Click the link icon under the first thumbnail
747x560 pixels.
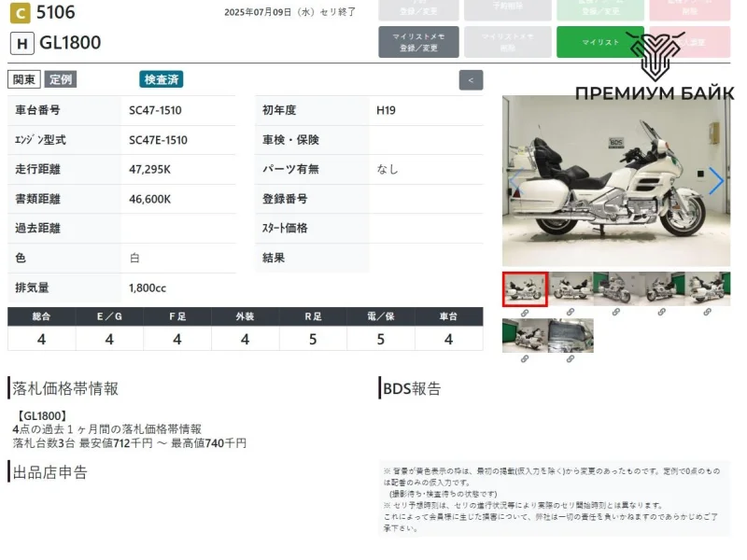click(525, 312)
